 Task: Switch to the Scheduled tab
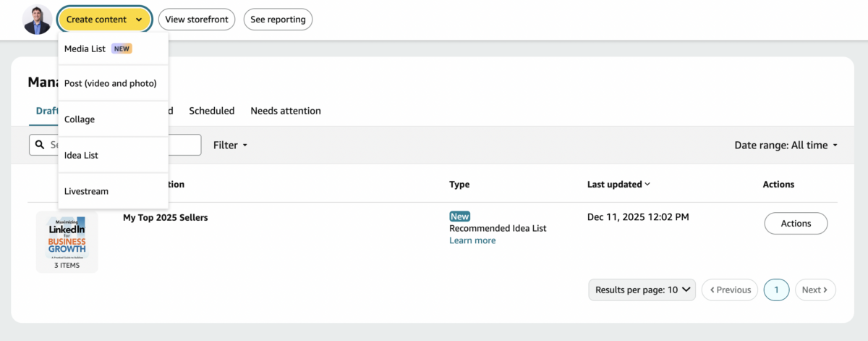[x=212, y=111]
